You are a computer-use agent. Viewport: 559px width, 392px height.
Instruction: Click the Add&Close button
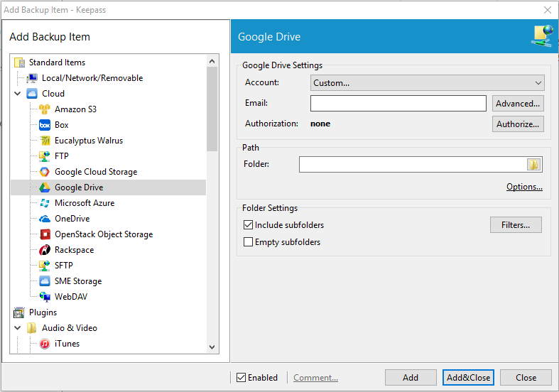point(469,377)
